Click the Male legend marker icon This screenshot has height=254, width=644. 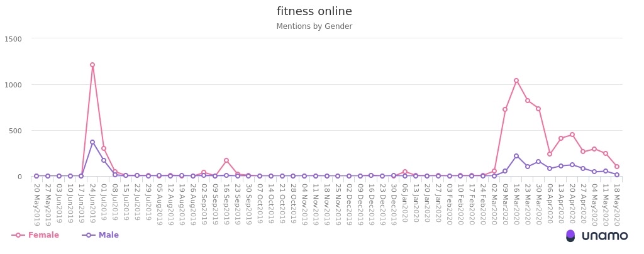coord(89,235)
